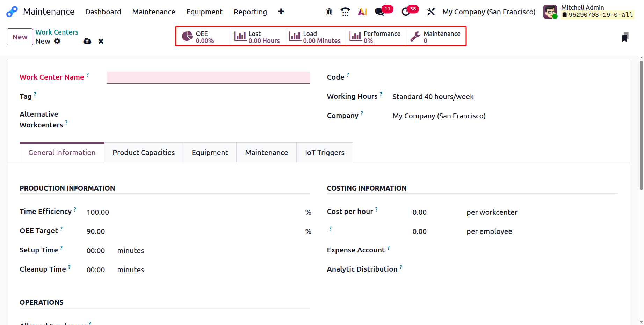The height and width of the screenshot is (325, 644).
Task: Switch to the Product Capacities tab
Action: (x=143, y=152)
